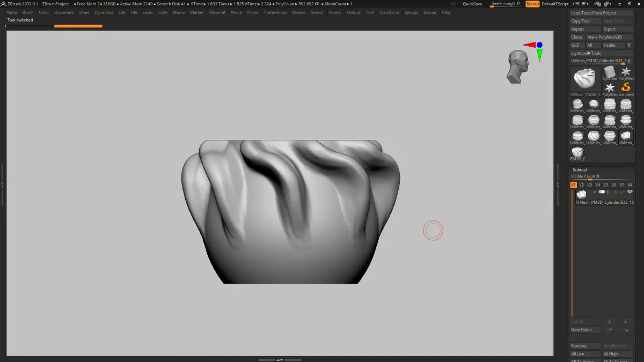Select visibility set V3

coord(589,185)
